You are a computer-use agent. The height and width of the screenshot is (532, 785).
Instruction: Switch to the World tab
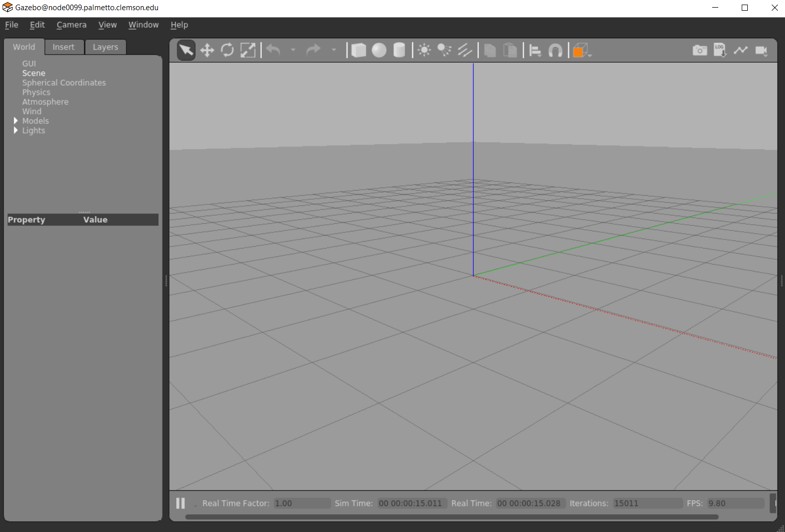(24, 47)
